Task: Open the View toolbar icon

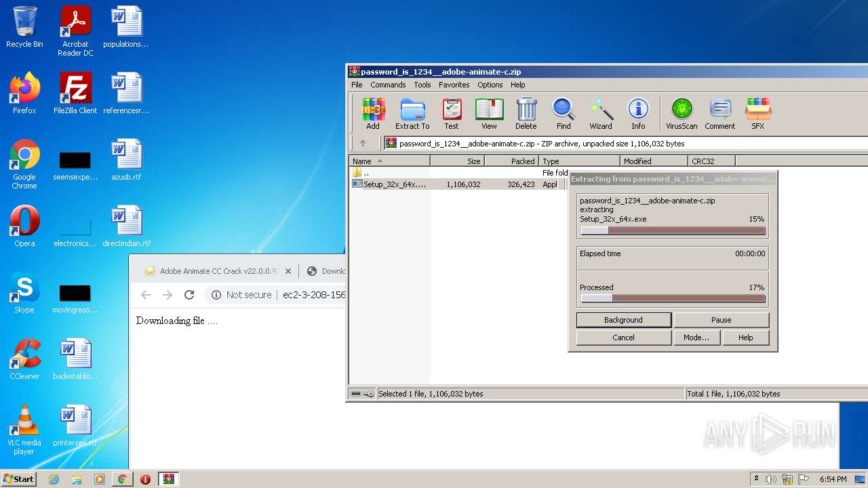Action: 489,113
